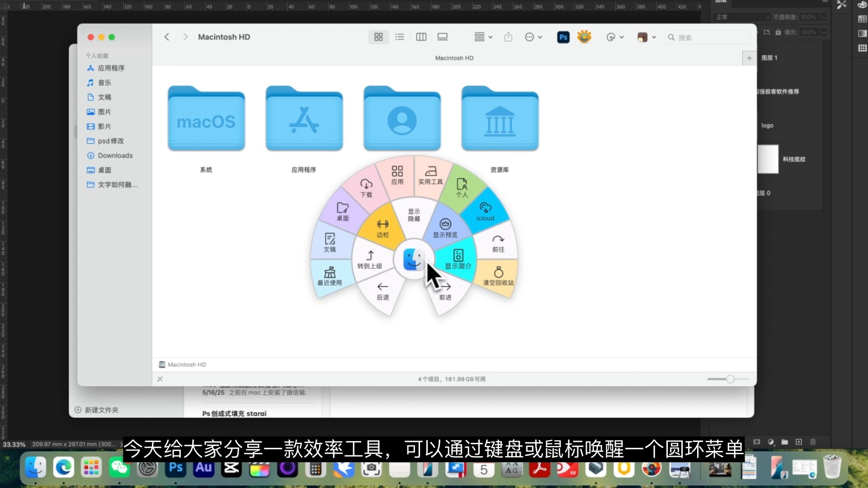
Task: Open the brown app icon dropdown in toolbar
Action: pyautogui.click(x=646, y=37)
